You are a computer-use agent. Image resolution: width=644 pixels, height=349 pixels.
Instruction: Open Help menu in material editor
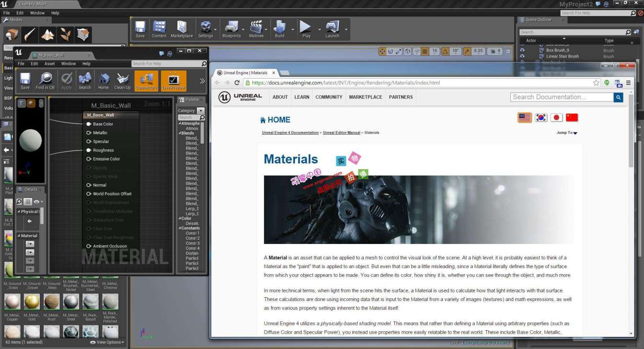tap(86, 64)
